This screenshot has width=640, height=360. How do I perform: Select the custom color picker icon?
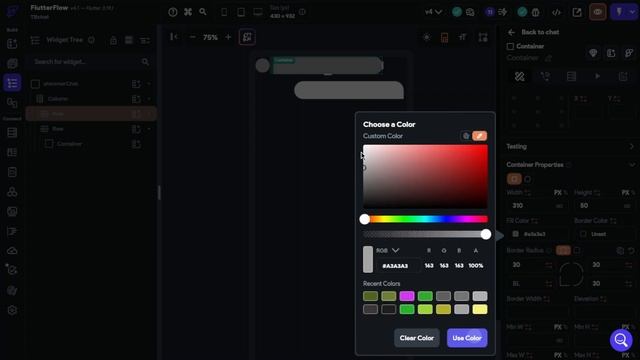[480, 136]
